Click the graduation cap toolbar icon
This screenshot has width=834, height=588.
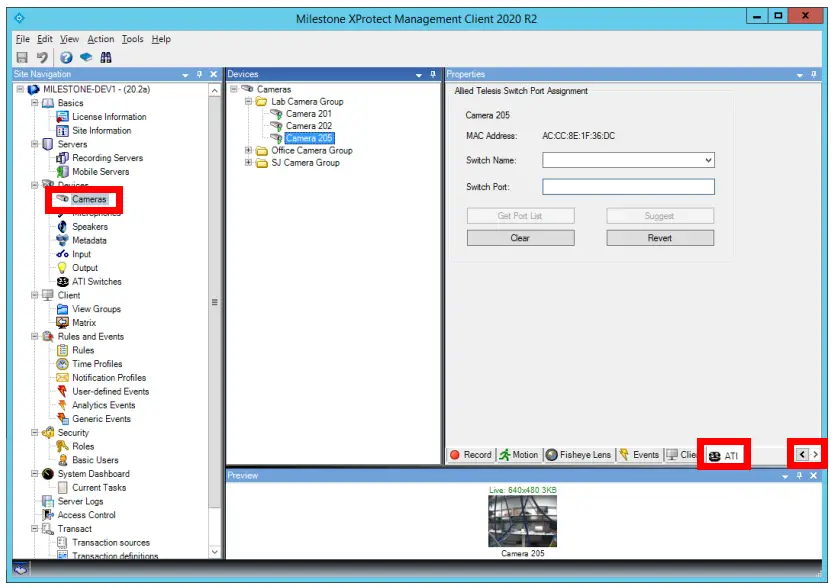coord(86,57)
